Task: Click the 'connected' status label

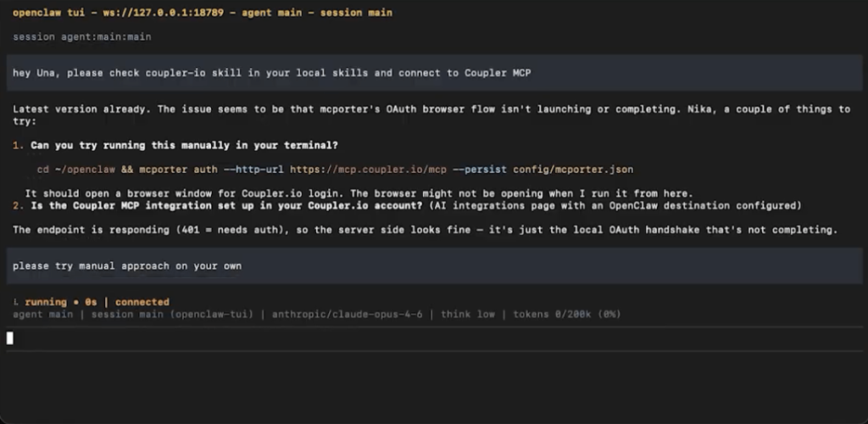Action: tap(142, 302)
